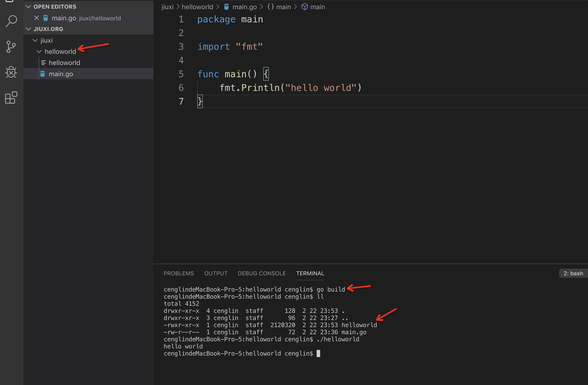Click the "hello world" string literal
The image size is (588, 385).
(x=321, y=88)
